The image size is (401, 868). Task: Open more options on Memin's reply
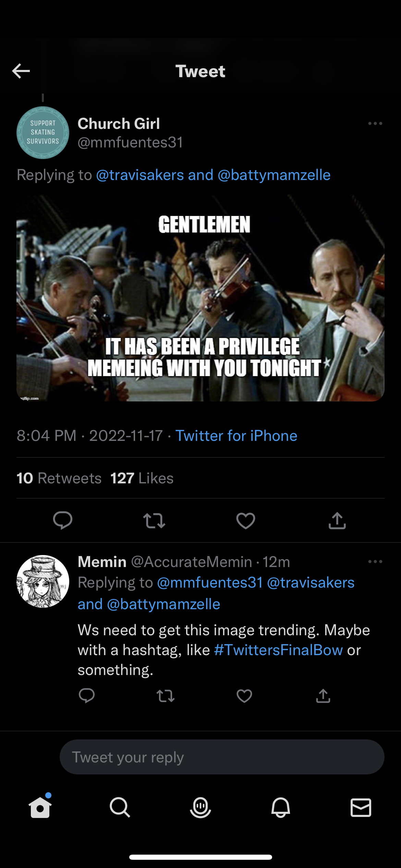coord(375,562)
